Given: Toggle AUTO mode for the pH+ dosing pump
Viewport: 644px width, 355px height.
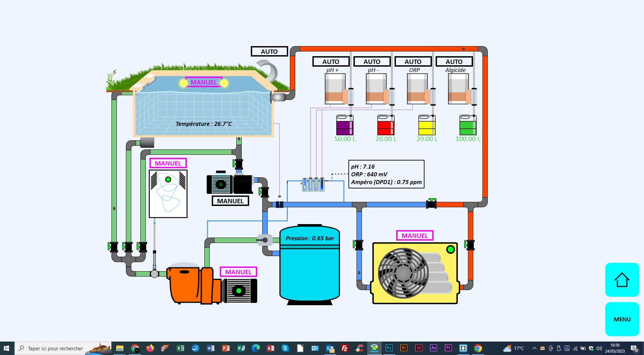Looking at the screenshot, I should point(331,61).
